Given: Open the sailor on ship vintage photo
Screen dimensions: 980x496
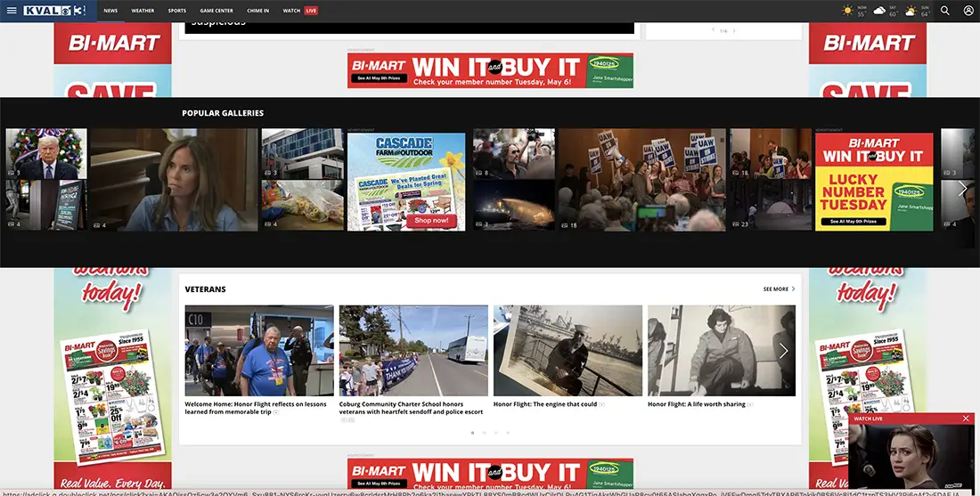Looking at the screenshot, I should [568, 351].
